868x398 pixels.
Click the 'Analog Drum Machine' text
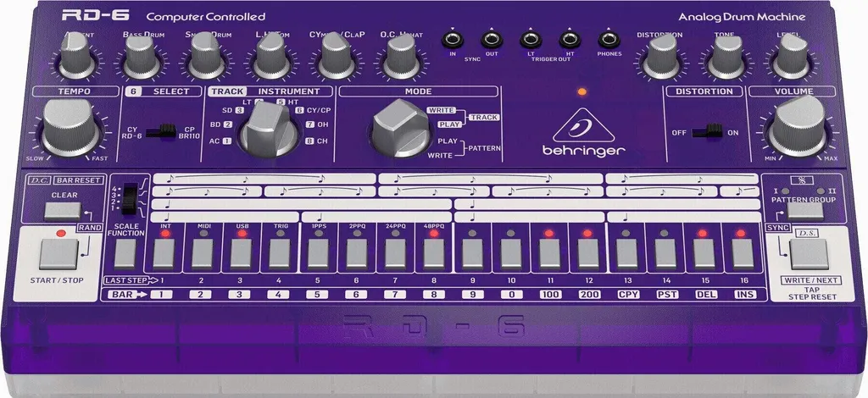[742, 17]
